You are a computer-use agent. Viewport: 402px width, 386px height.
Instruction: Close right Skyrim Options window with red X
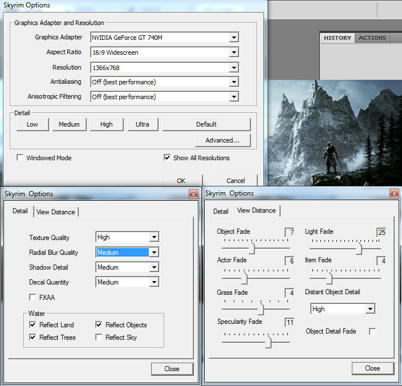(394, 193)
